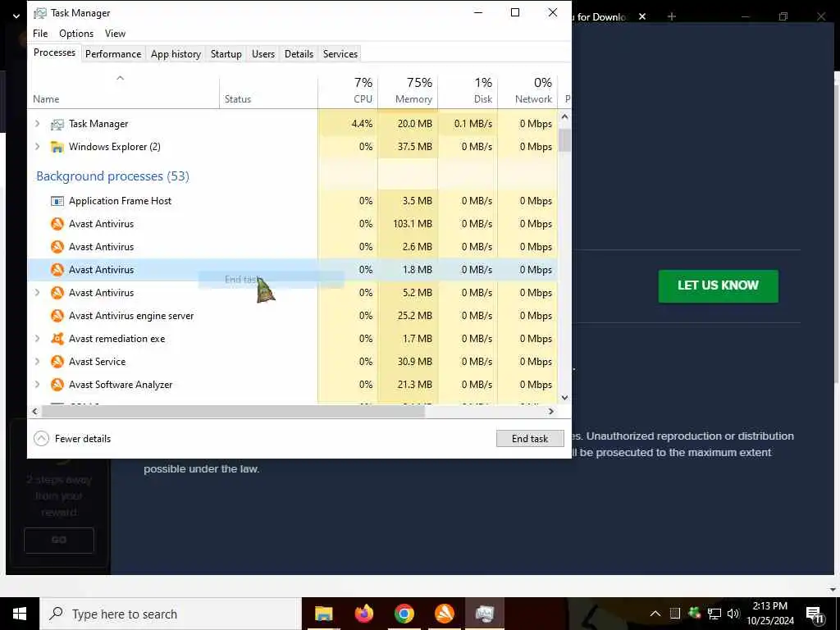Viewport: 840px width, 630px height.
Task: Switch to the Details tab
Action: point(299,53)
